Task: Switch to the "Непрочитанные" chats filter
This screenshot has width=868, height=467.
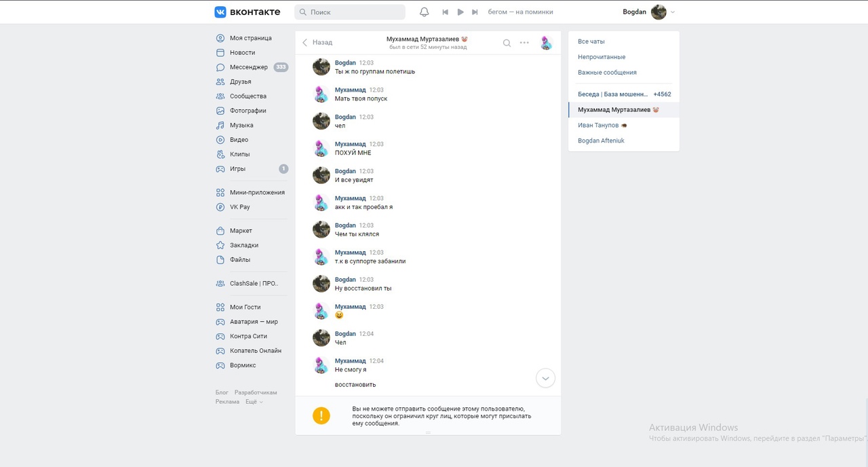Action: click(601, 57)
